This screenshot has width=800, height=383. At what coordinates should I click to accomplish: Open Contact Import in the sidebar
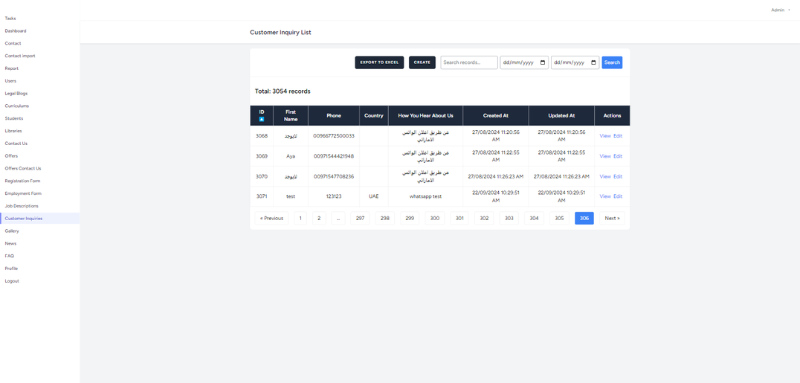coord(20,56)
